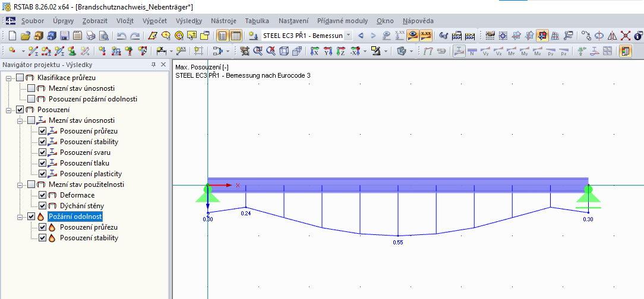Viewport: 644px width, 299px height.
Task: Collapse the Klasifikace průřezu tree node
Action: tap(9, 78)
